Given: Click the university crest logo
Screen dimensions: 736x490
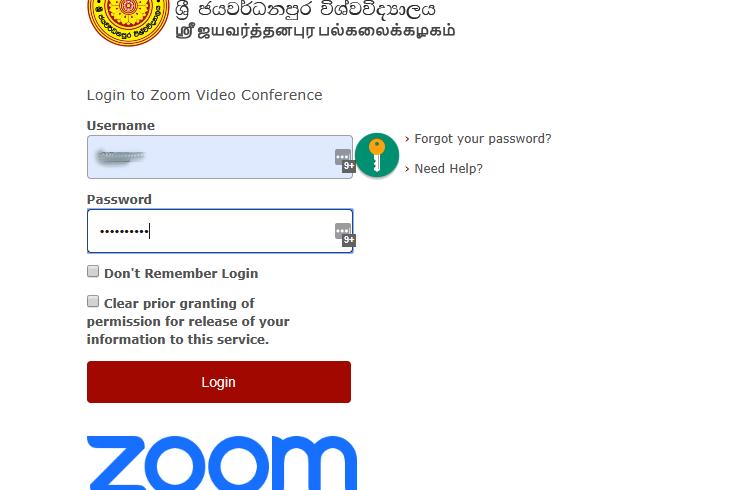Looking at the screenshot, I should tap(128, 23).
